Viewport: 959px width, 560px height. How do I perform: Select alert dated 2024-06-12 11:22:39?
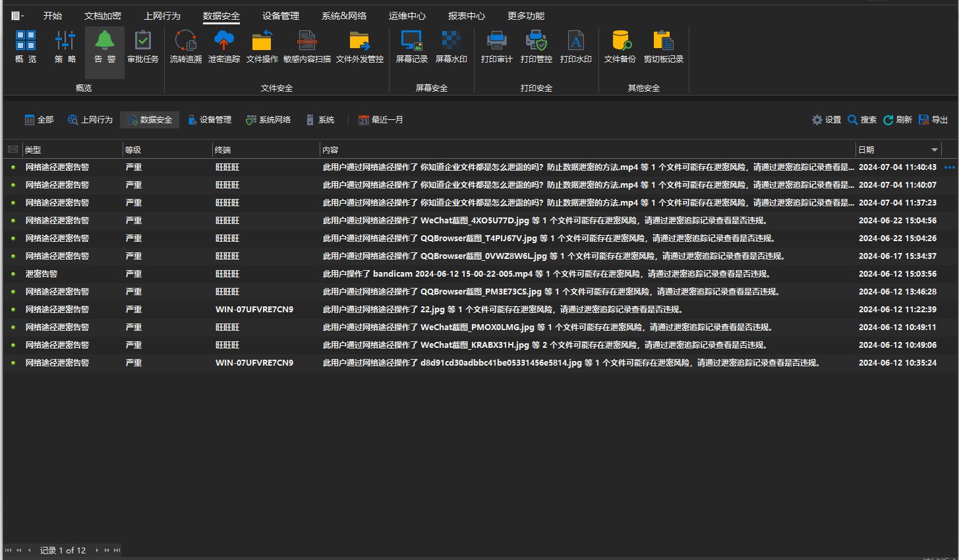coord(480,310)
